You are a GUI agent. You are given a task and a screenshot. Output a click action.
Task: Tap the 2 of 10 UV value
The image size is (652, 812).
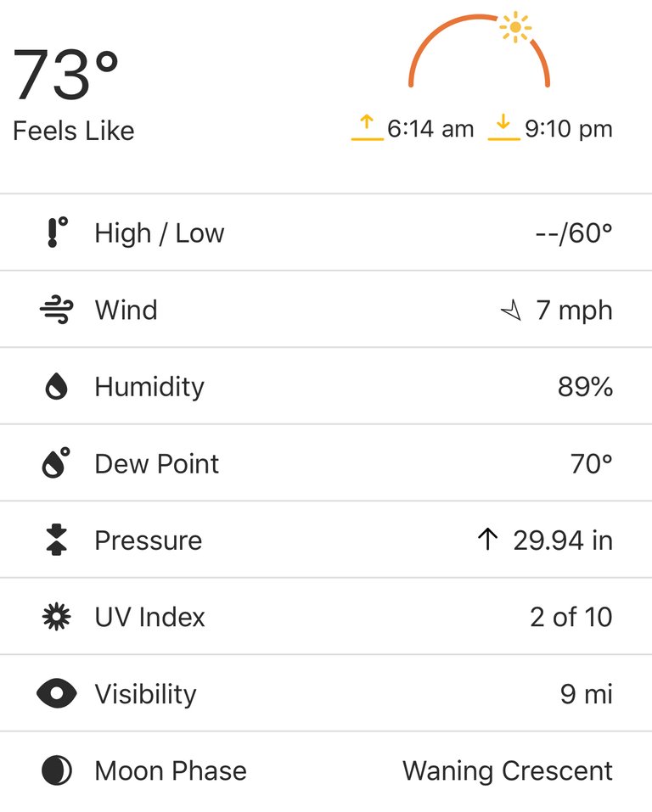pos(571,617)
